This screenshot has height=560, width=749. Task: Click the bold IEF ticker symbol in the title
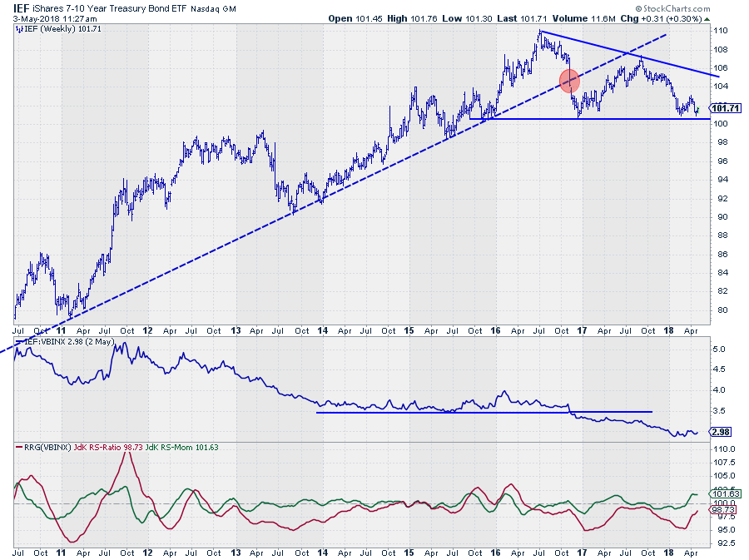point(22,8)
